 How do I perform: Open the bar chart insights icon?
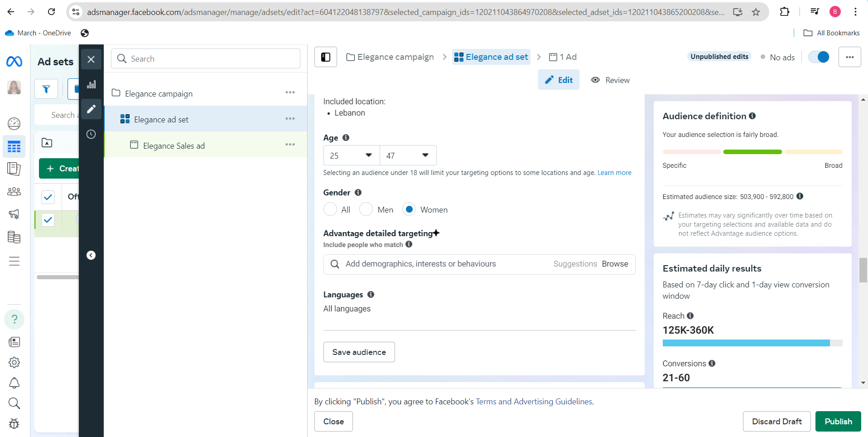(x=91, y=84)
